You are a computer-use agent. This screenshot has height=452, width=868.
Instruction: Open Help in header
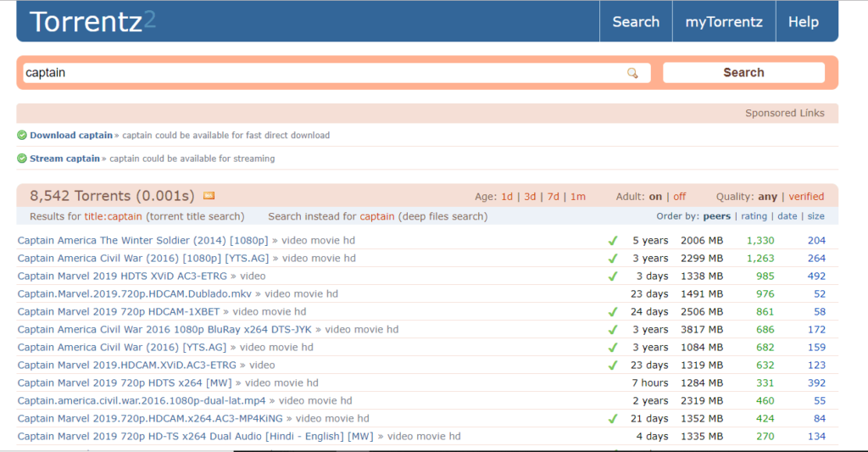click(x=804, y=21)
